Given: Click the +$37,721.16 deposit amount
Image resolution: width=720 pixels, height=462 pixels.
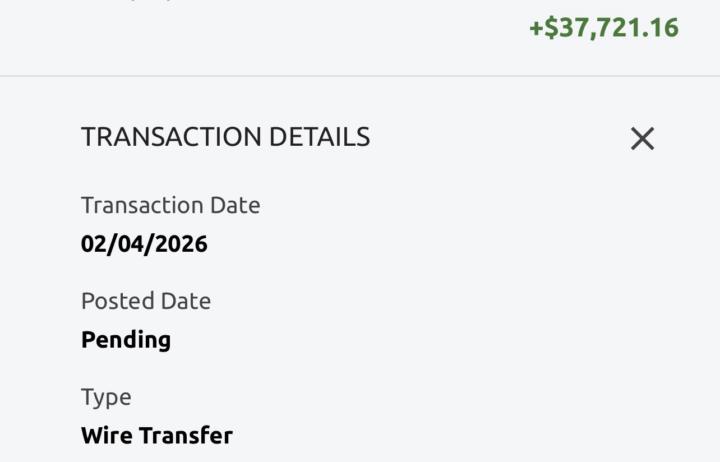Looking at the screenshot, I should point(604,28).
